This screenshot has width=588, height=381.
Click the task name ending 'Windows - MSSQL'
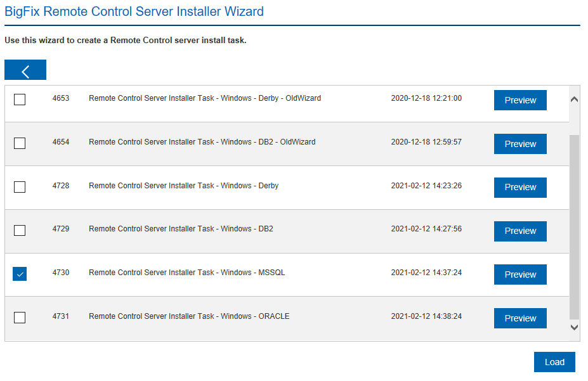click(186, 273)
